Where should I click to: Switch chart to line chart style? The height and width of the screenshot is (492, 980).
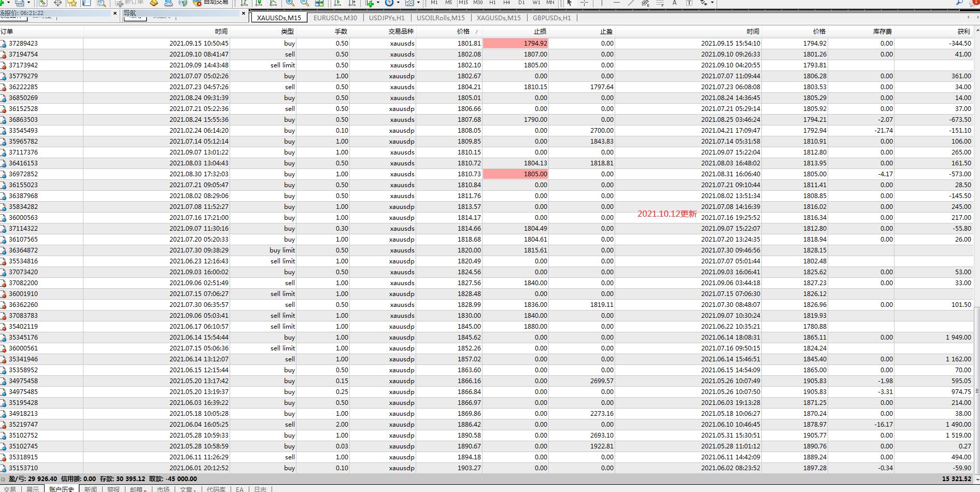(273, 3)
